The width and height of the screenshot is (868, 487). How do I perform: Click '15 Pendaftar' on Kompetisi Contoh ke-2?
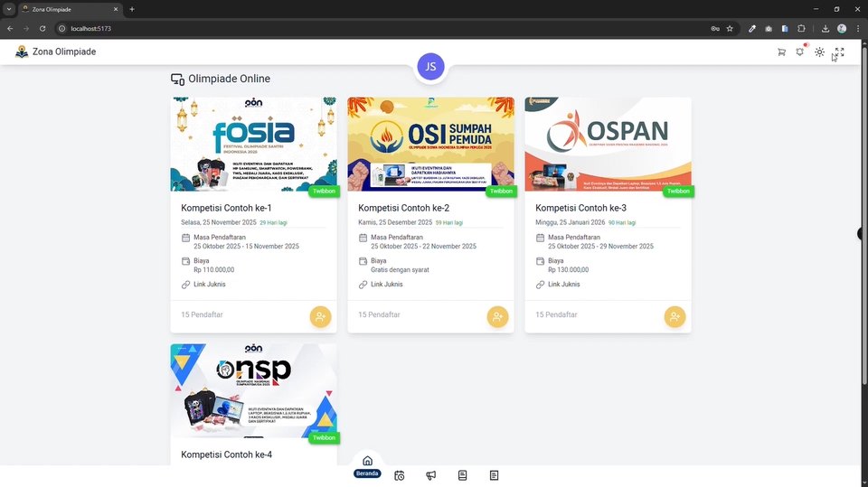[x=379, y=314]
